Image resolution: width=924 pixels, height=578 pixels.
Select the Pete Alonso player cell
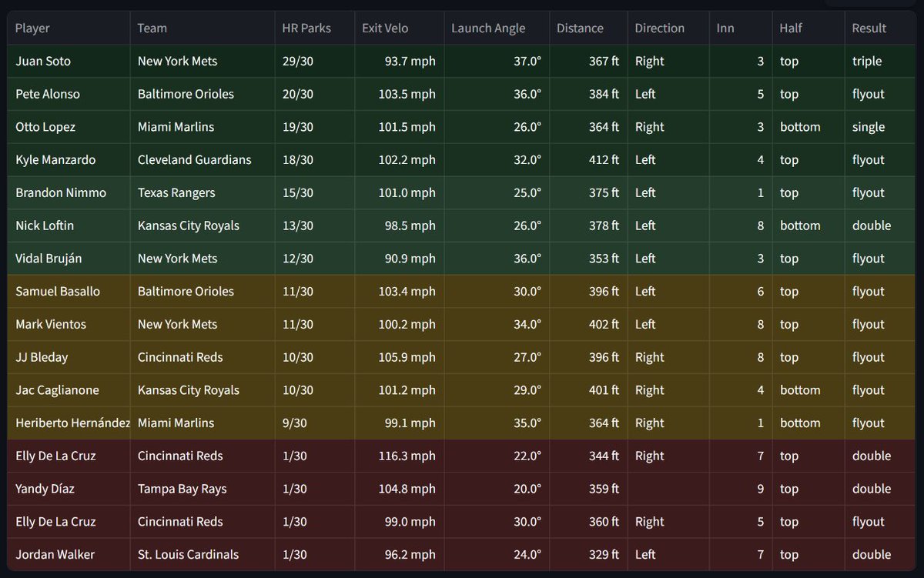point(69,94)
